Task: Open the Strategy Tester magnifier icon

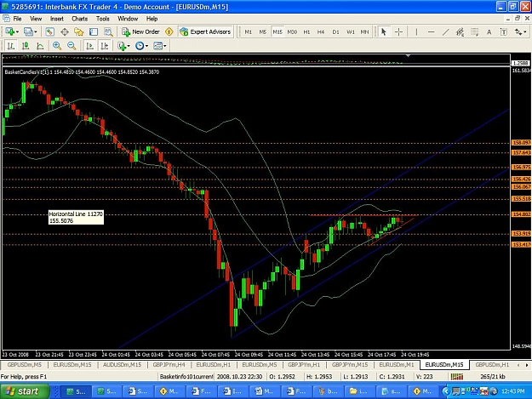Action: pos(108,31)
